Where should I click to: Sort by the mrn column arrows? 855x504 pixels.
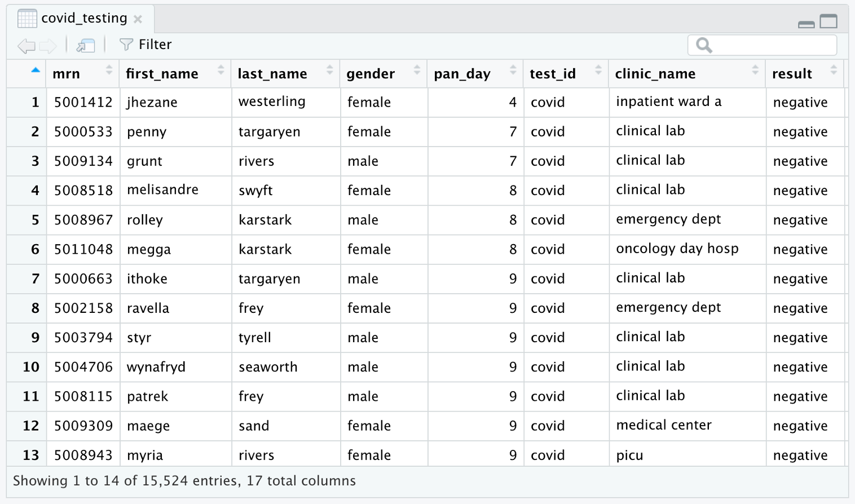pyautogui.click(x=109, y=70)
